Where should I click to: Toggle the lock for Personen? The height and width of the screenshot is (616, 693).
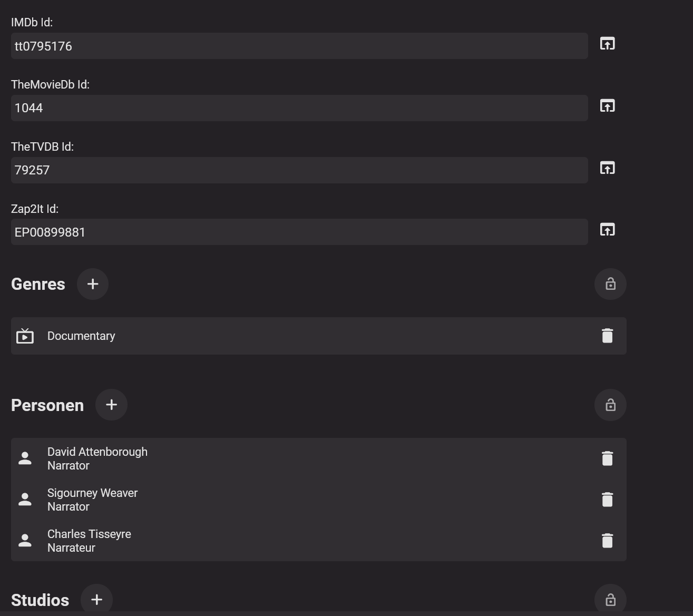point(610,405)
